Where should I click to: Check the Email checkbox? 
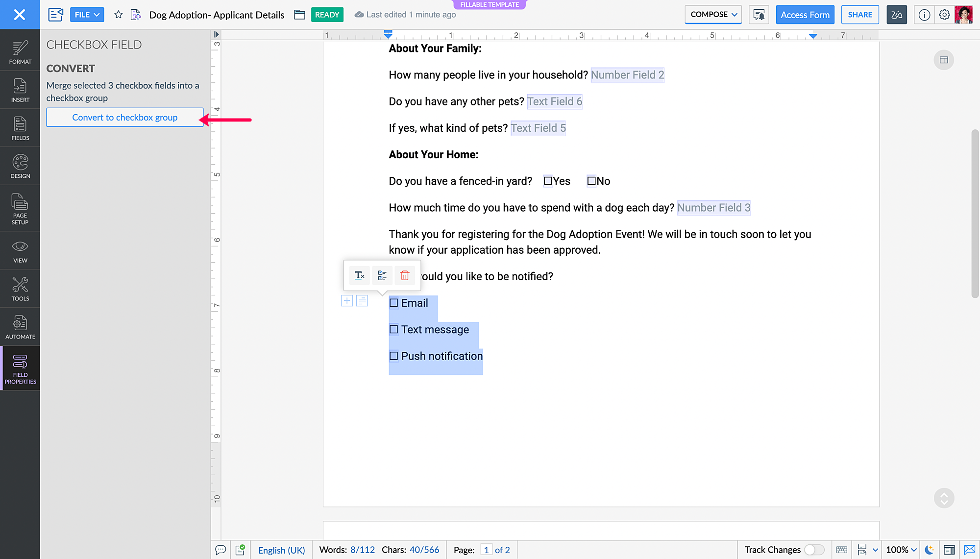394,303
